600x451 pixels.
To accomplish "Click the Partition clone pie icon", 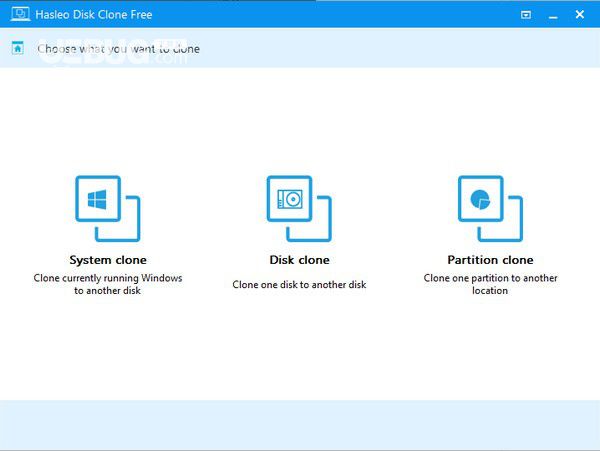I will [490, 208].
